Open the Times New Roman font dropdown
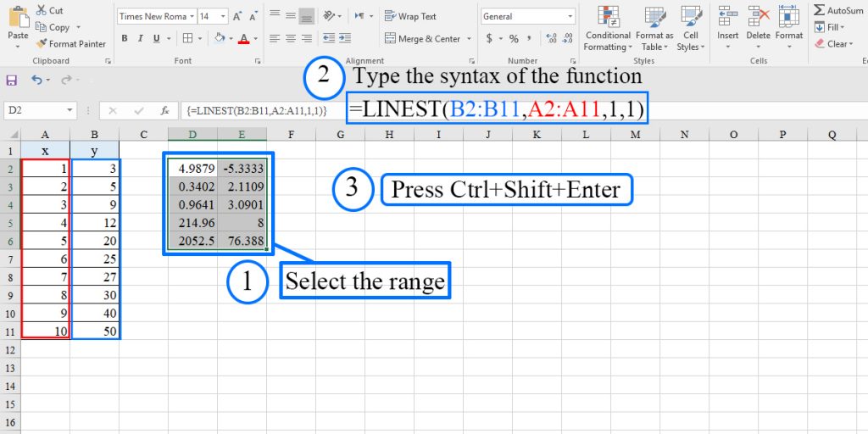 point(192,16)
